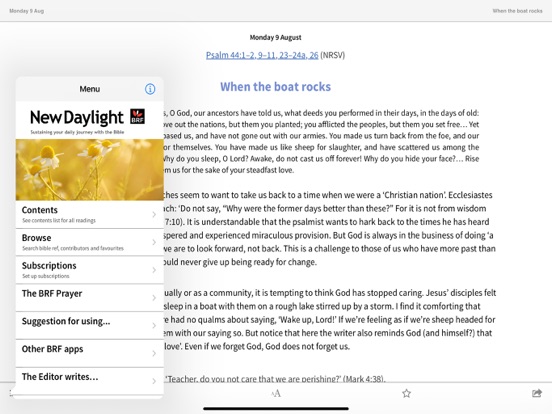
Task: Expand the chevron on Other BRF apps row
Action: tap(154, 353)
